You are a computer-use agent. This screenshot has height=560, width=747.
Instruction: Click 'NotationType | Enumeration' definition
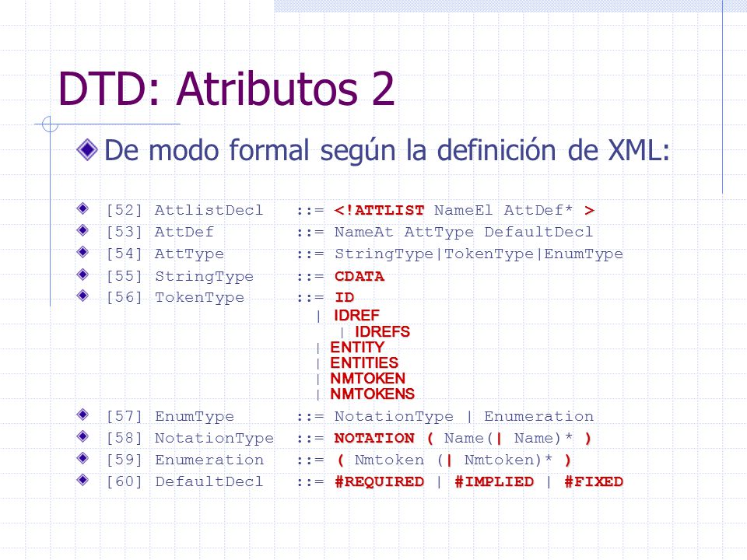(464, 416)
